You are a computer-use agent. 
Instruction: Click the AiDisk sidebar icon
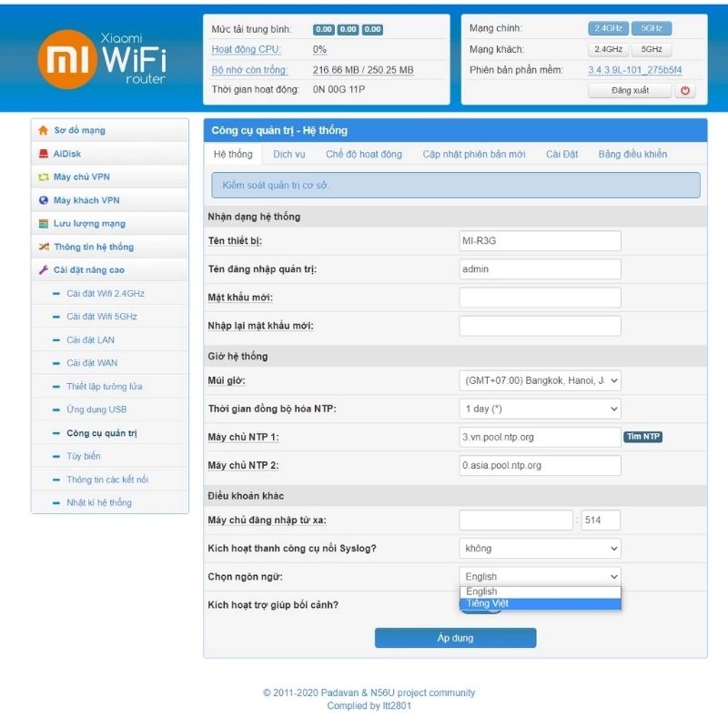tap(43, 154)
